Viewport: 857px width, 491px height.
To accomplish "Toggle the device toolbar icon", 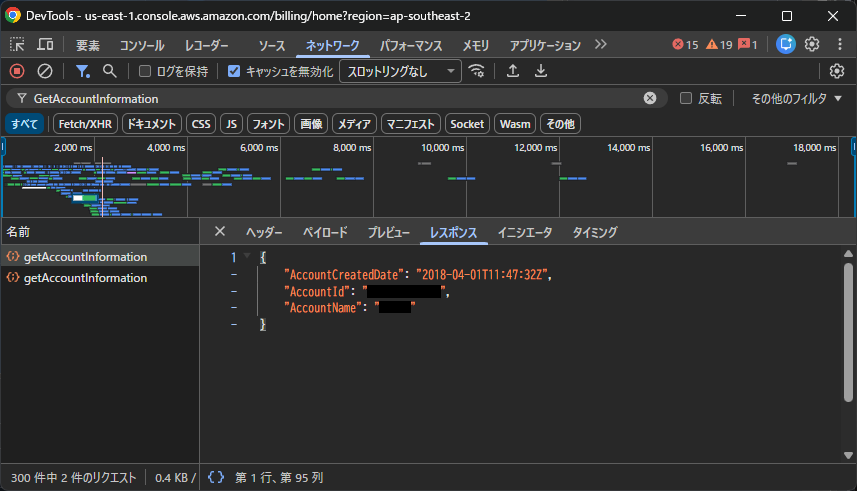I will [45, 44].
